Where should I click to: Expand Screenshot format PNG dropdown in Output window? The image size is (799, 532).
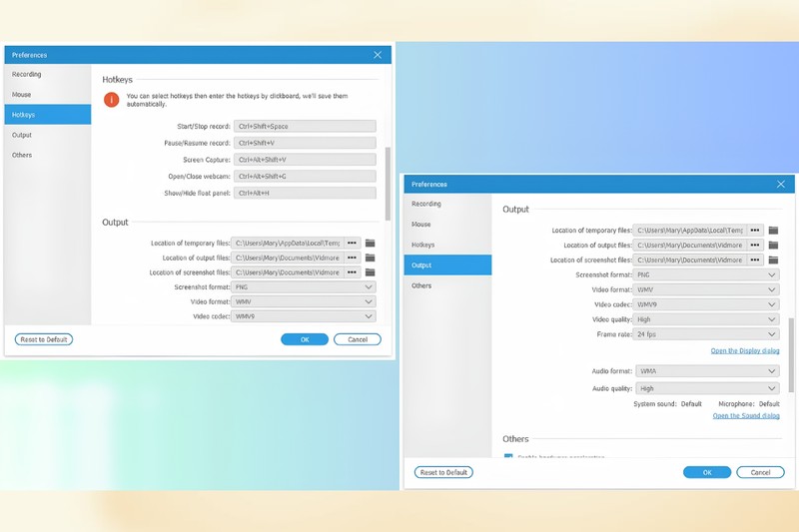[706, 274]
